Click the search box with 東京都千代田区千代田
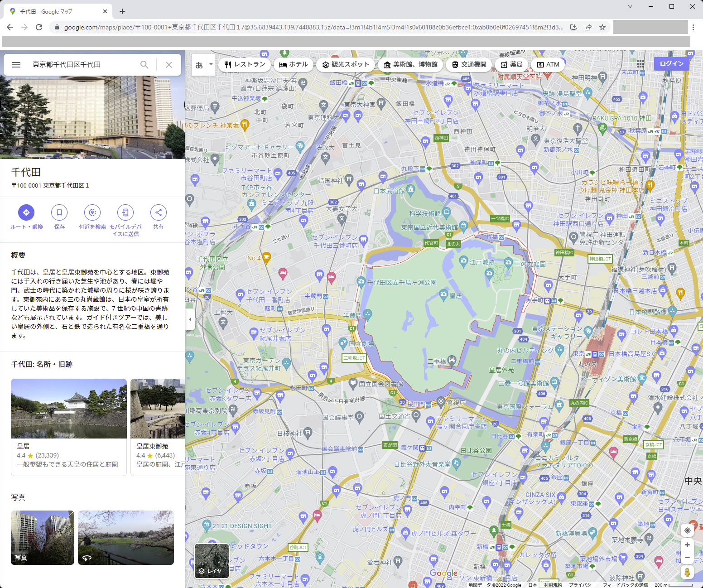Image resolution: width=703 pixels, height=588 pixels. (x=82, y=65)
